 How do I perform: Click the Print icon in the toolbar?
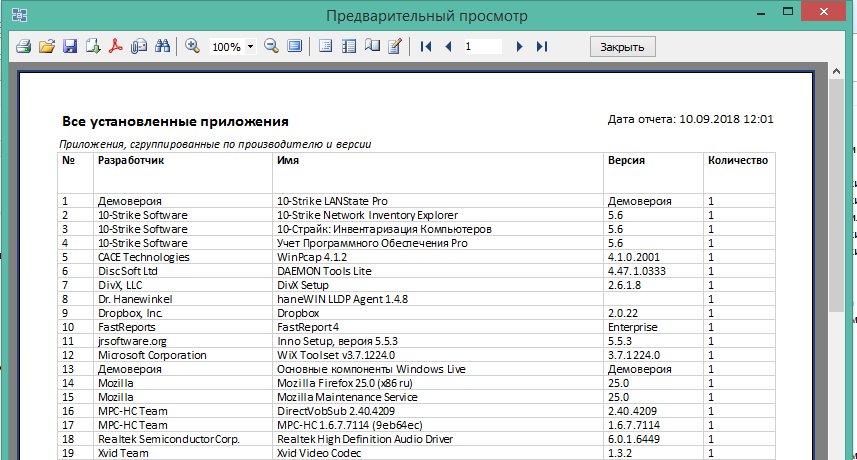point(24,46)
